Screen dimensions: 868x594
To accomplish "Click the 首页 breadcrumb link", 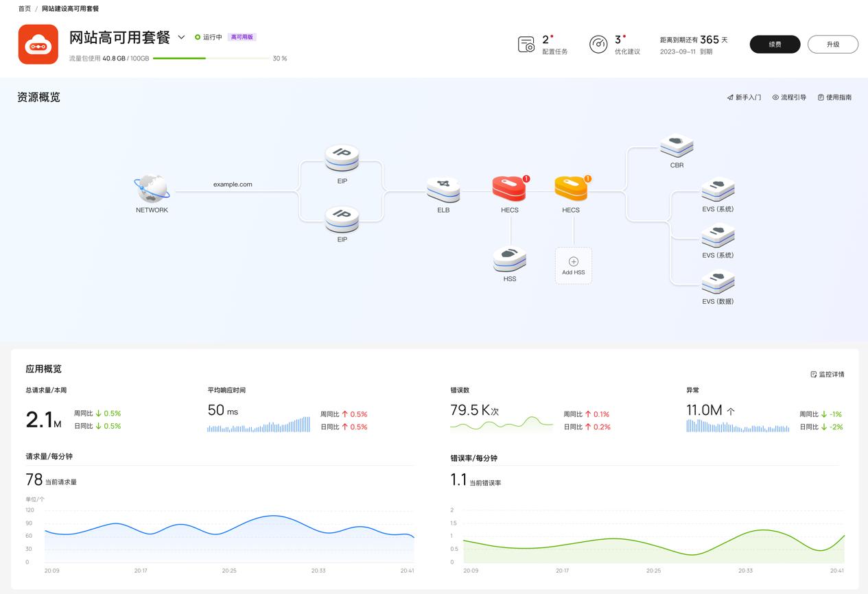I will pos(23,9).
